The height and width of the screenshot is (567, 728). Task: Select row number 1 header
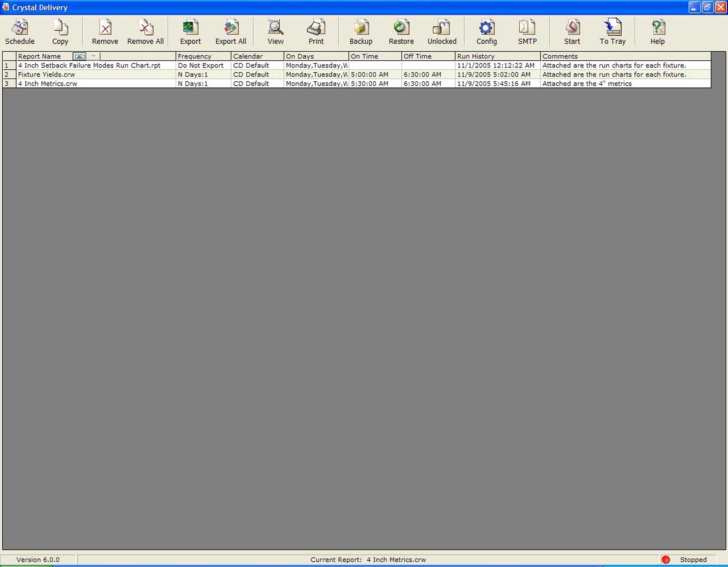(x=9, y=65)
